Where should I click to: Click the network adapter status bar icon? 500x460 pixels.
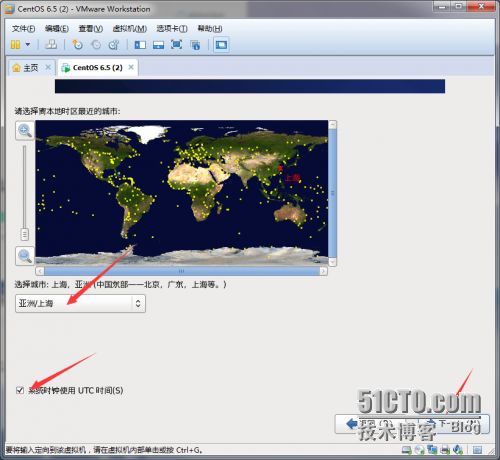pyautogui.click(x=432, y=450)
